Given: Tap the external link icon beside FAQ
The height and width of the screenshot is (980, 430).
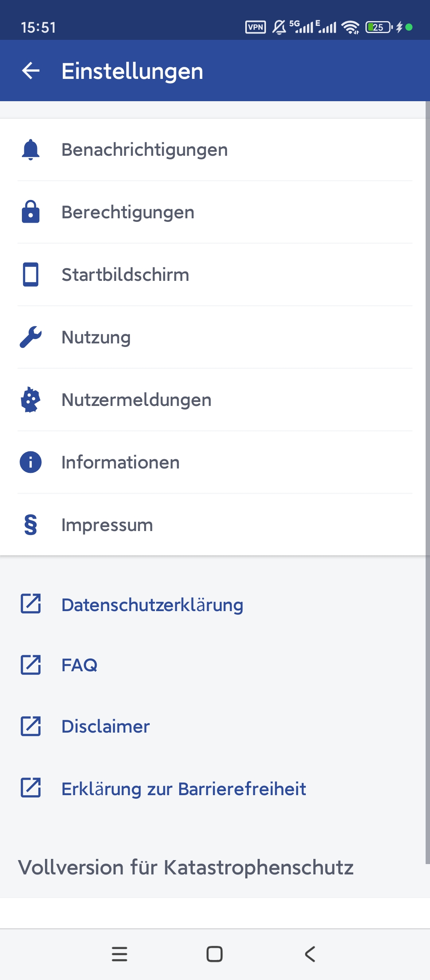Looking at the screenshot, I should tap(31, 665).
